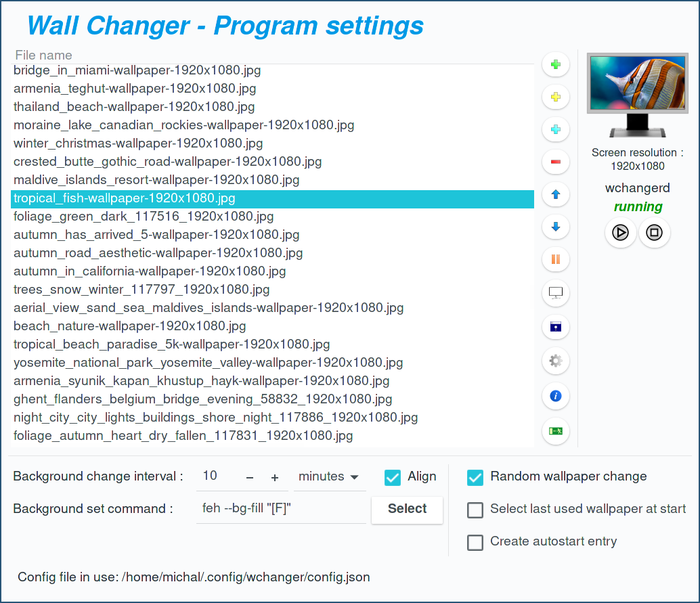The image size is (700, 603).
Task: Move selected wallpaper down with blue arrow
Action: (x=556, y=227)
